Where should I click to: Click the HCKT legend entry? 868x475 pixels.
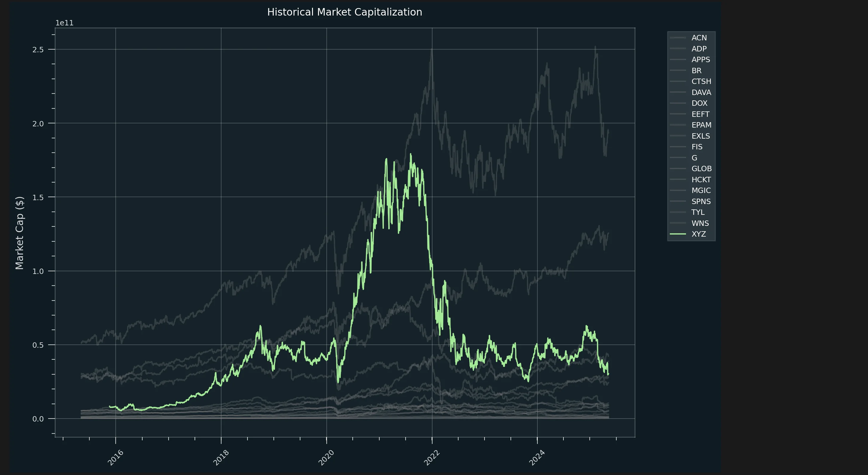click(701, 180)
